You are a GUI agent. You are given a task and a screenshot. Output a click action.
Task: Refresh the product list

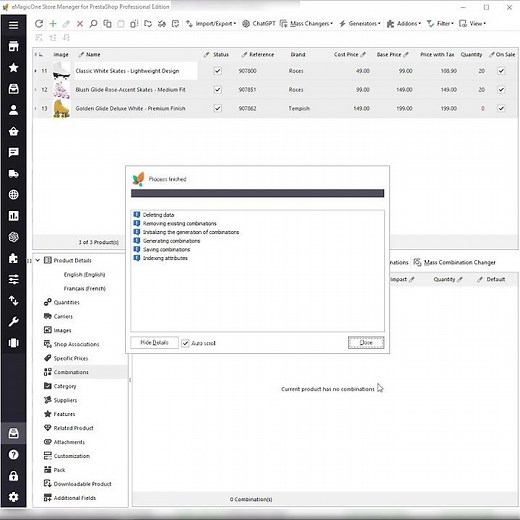click(39, 24)
